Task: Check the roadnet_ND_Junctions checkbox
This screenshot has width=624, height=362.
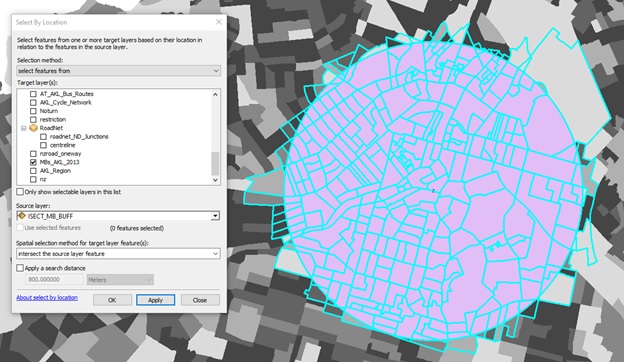Action: click(x=43, y=137)
